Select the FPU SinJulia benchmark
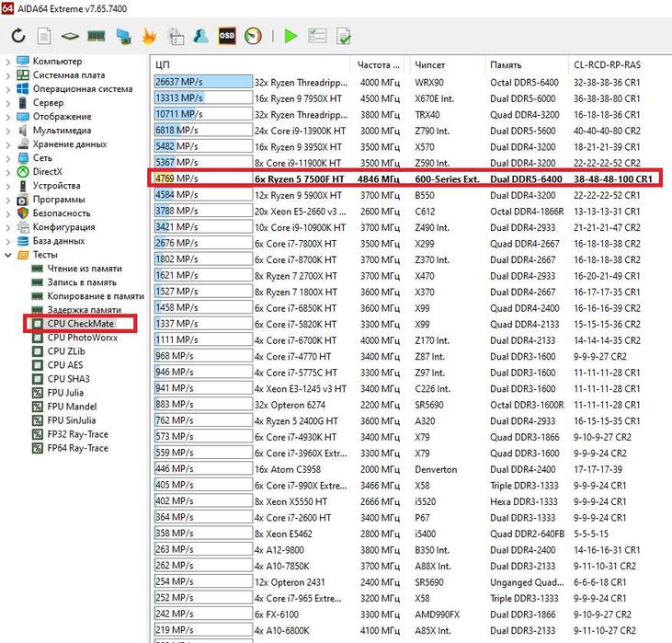 click(72, 420)
